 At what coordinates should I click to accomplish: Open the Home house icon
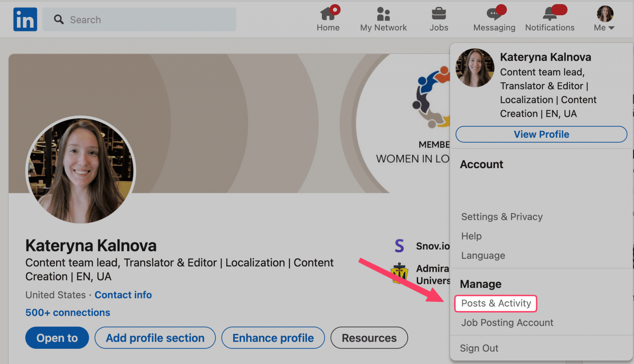click(328, 14)
